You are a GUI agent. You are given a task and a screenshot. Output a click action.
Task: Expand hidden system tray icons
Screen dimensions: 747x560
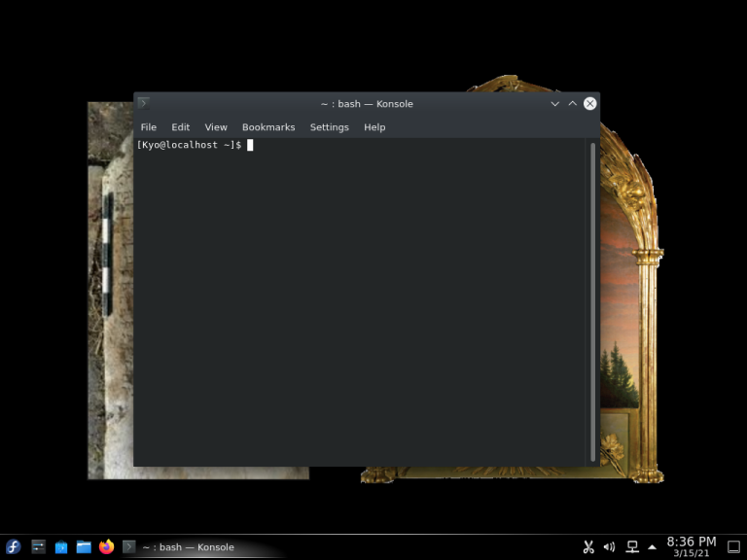(x=652, y=547)
